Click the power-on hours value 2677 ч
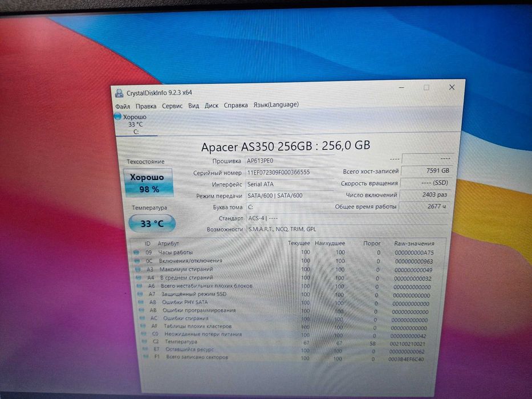Screen dimensions: 532x399 pos(424,206)
